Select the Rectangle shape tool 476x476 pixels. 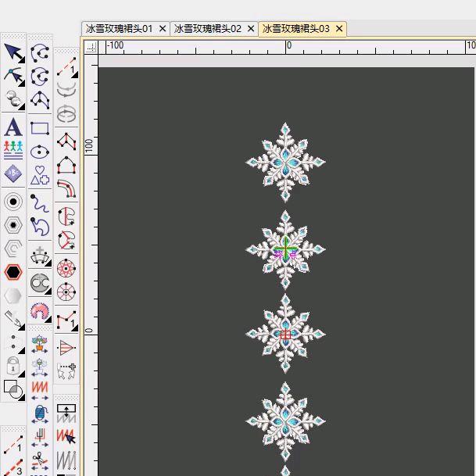coord(40,128)
